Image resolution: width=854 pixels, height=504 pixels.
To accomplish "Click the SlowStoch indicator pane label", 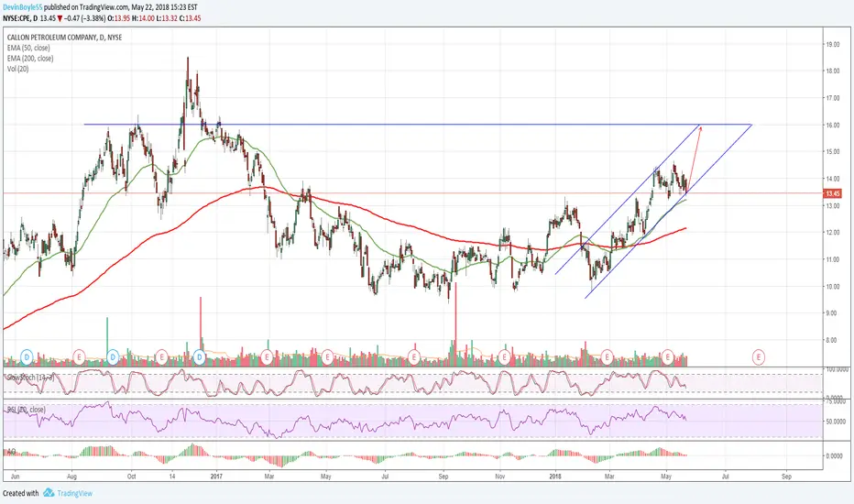I will tap(30, 377).
